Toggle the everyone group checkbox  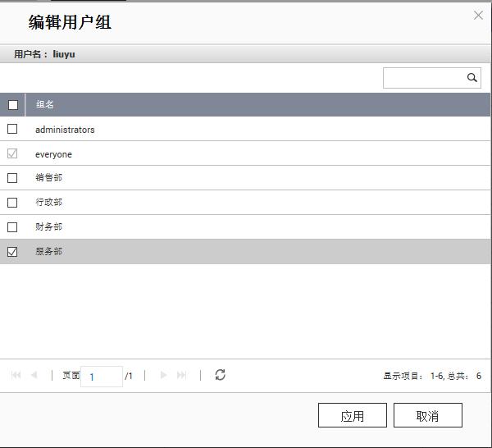[12, 153]
